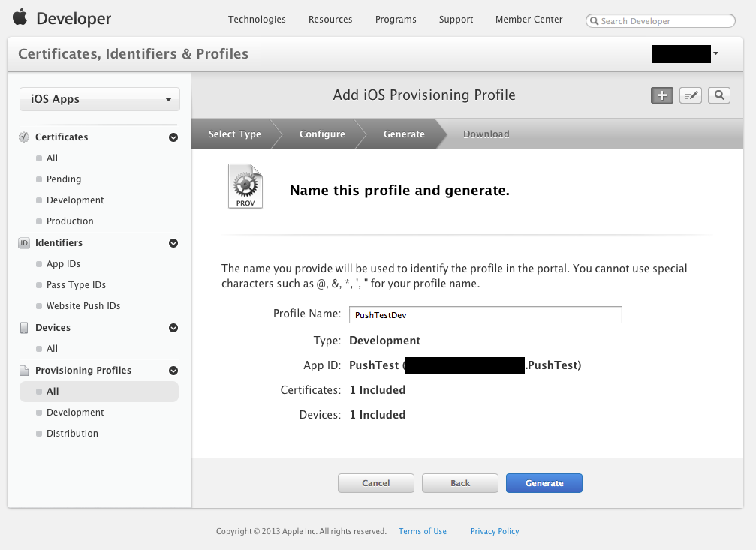Open the Resources menu

[x=330, y=20]
